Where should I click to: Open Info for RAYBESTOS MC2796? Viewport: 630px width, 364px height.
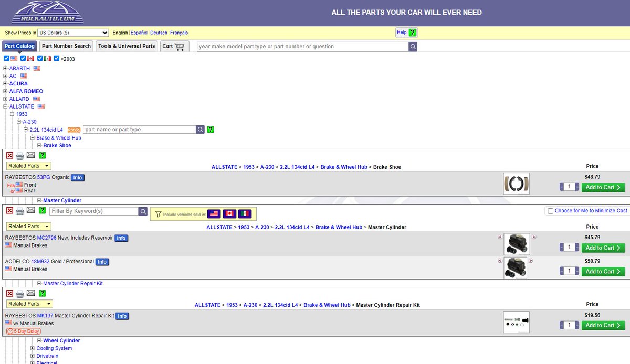(x=121, y=238)
